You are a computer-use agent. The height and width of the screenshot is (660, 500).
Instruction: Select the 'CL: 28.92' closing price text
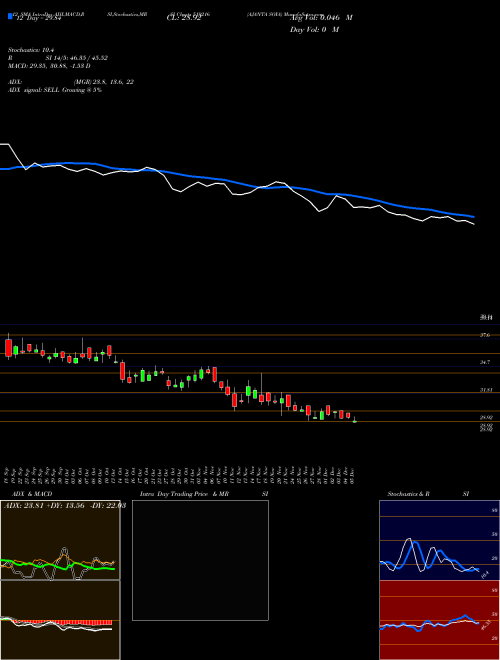coord(184,19)
